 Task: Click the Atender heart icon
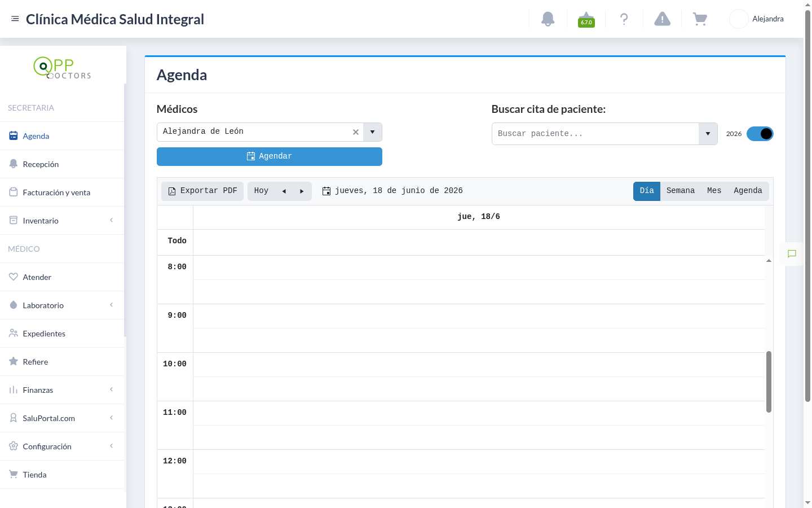coord(14,277)
